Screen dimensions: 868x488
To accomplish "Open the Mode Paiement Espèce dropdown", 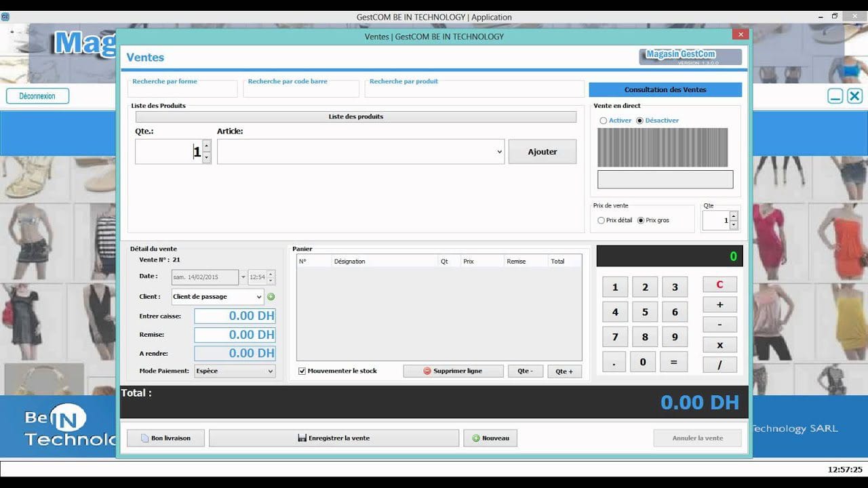I will (270, 371).
